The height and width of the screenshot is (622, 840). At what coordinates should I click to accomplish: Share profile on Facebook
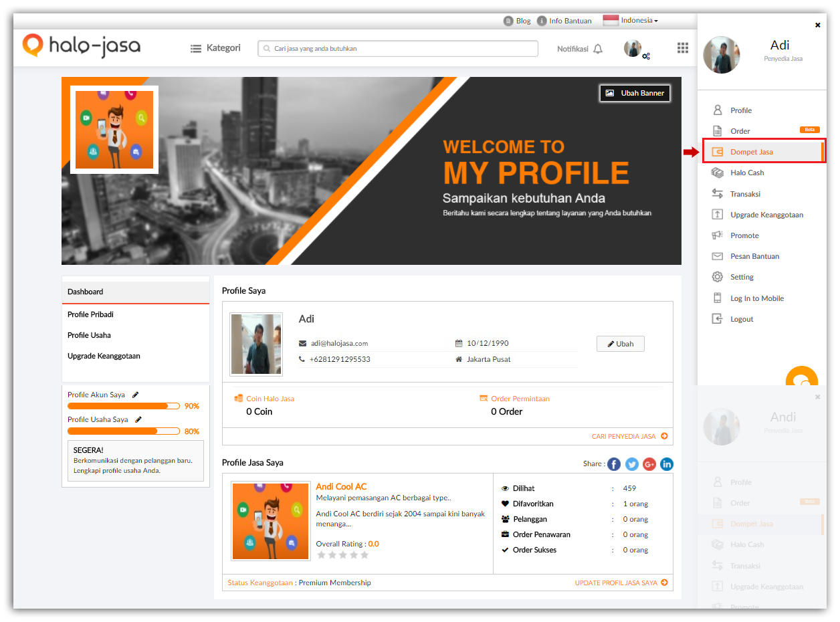[614, 464]
